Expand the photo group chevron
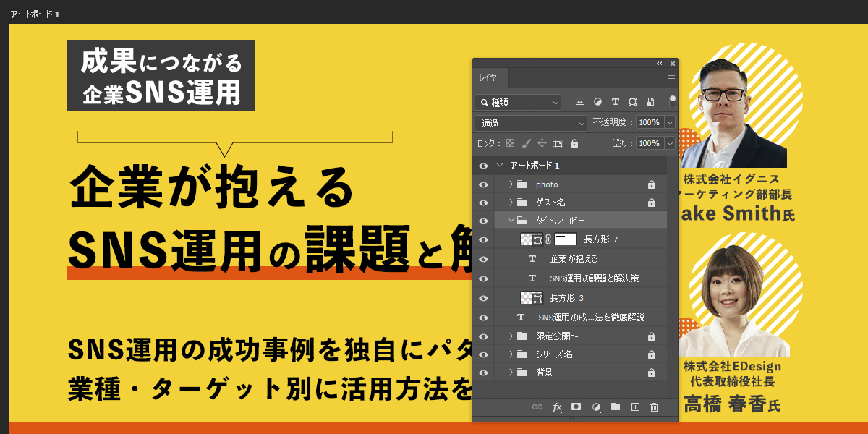The width and height of the screenshot is (868, 434). click(511, 184)
